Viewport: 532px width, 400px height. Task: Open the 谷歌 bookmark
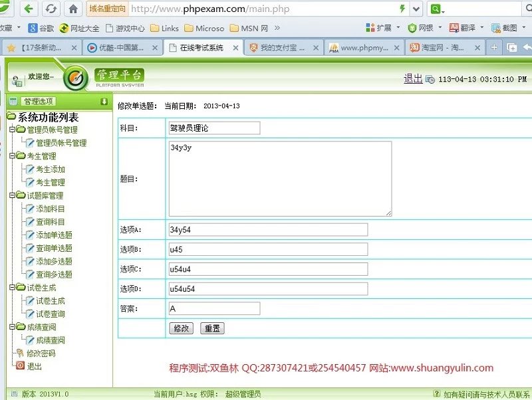tap(41, 28)
